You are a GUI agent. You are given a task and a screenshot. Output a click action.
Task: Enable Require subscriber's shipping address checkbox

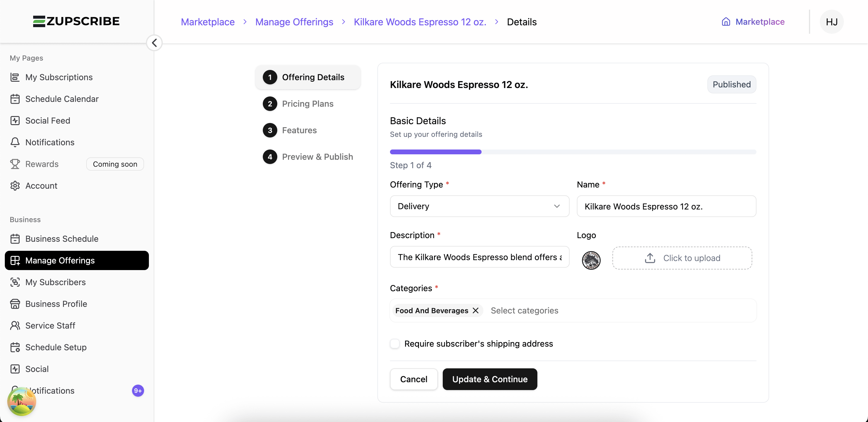click(x=395, y=344)
